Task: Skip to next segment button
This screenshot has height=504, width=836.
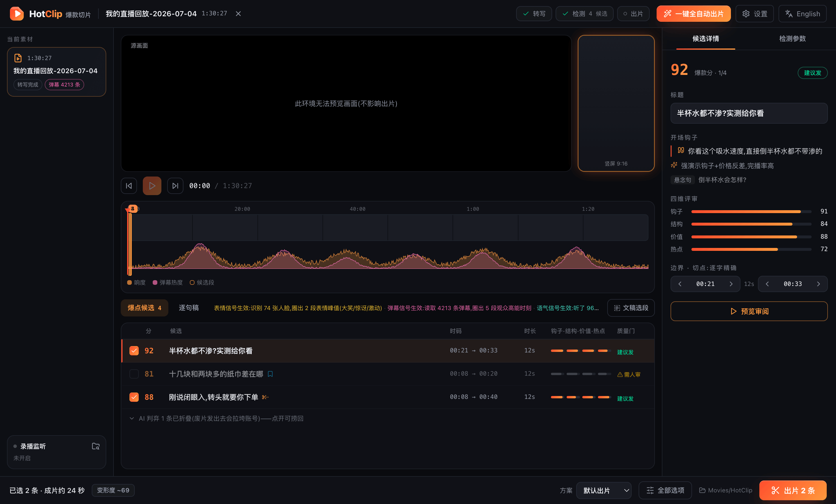Action: [175, 186]
